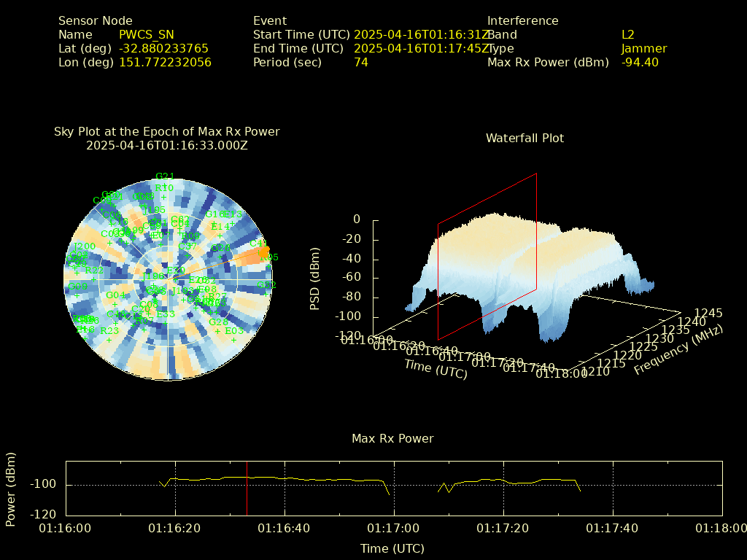Click the sensor name value PWCS_SN

tap(146, 35)
